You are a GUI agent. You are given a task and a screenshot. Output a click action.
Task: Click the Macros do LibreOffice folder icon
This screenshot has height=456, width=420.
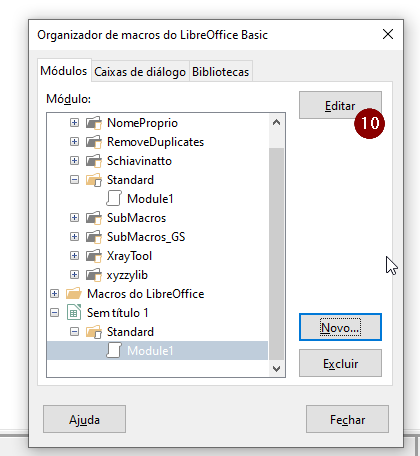coord(74,294)
